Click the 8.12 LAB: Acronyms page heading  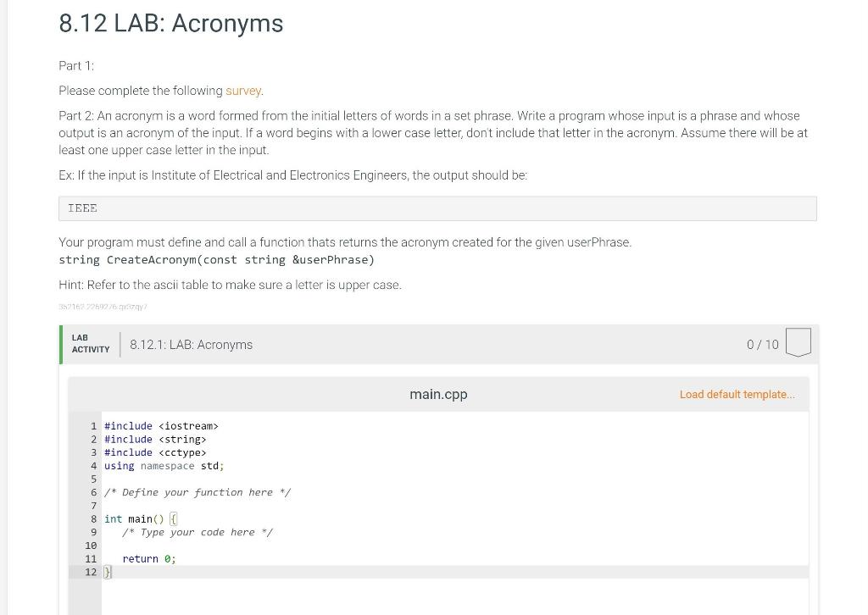[170, 24]
